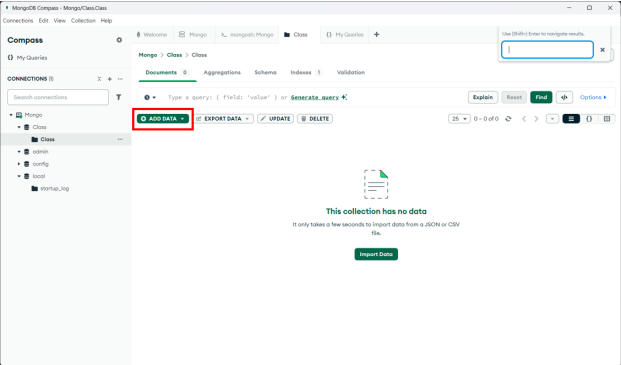Image resolution: width=621 pixels, height=365 pixels.
Task: Click the Explain button
Action: point(483,97)
